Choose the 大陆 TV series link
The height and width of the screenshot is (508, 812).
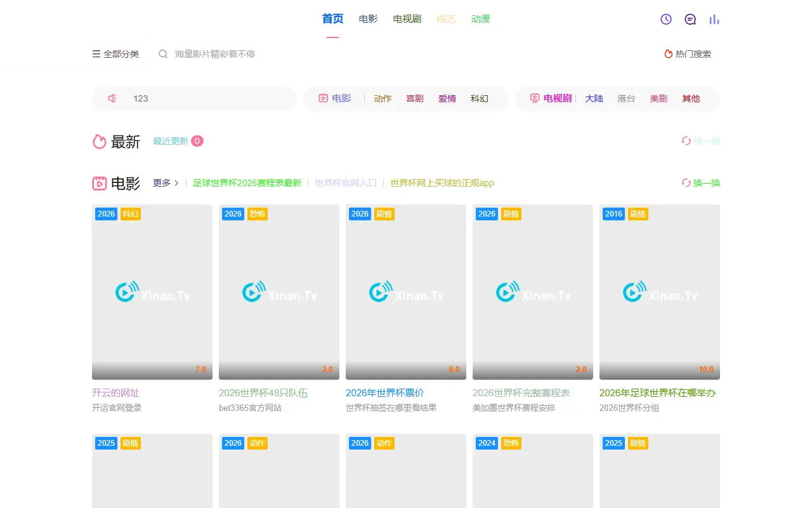click(594, 98)
